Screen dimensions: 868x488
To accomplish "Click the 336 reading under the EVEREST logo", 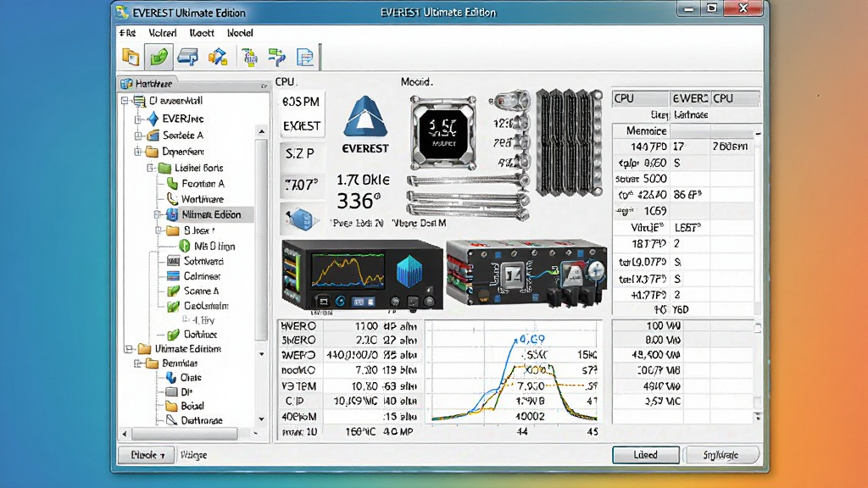I will 359,201.
